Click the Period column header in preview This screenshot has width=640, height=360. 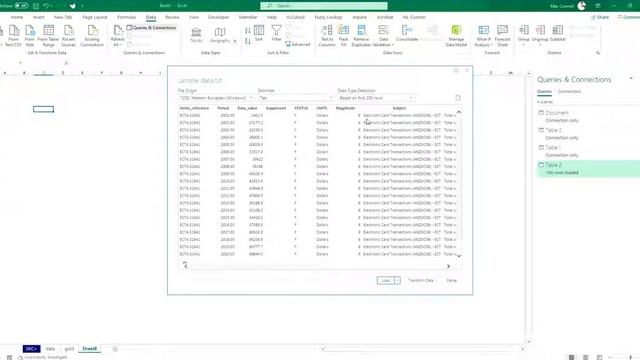(223, 108)
